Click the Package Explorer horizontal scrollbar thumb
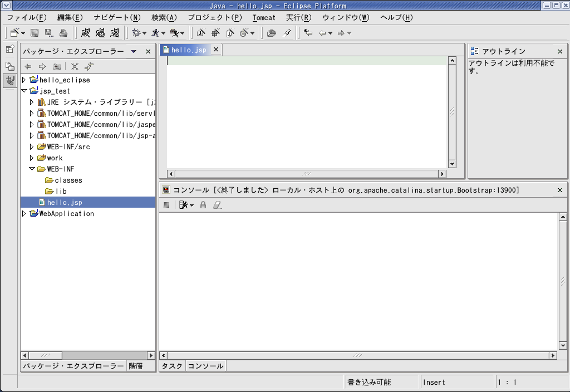570x392 pixels. tap(45, 355)
